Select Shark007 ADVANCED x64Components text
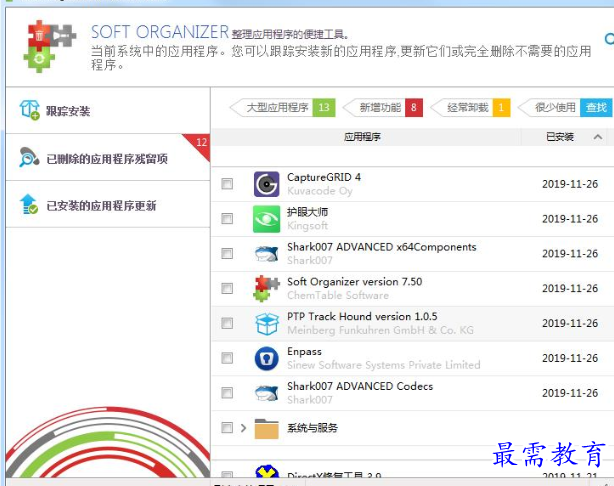The height and width of the screenshot is (486, 614). coord(382,247)
